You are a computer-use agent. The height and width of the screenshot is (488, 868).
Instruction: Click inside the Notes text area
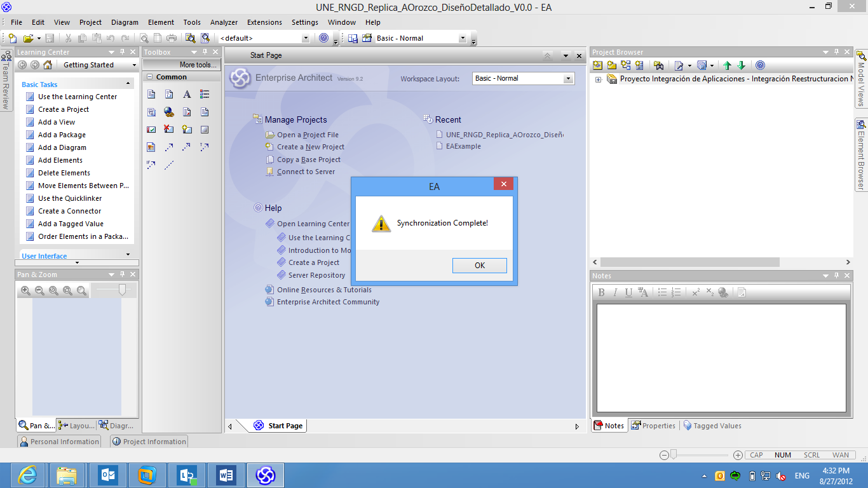721,358
